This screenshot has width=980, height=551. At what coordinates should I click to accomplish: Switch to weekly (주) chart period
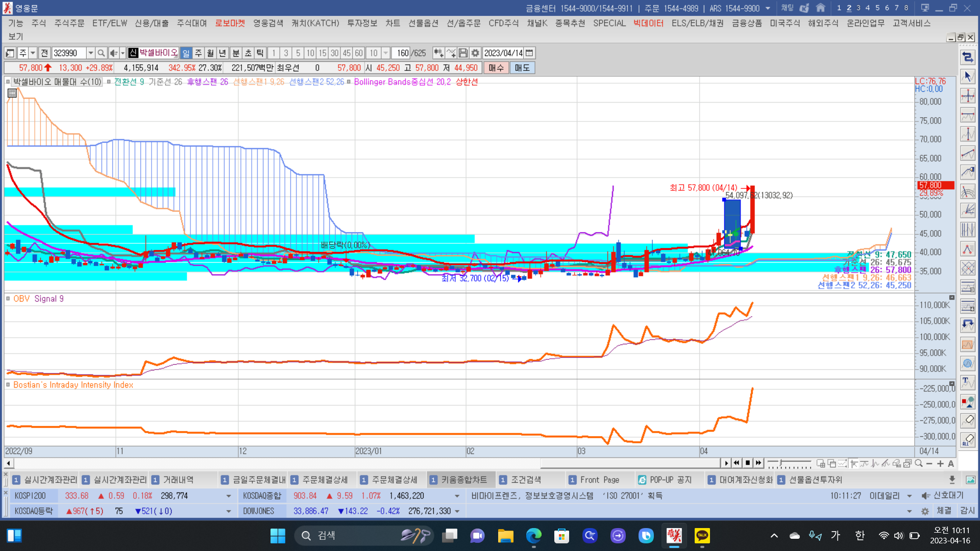tap(199, 53)
